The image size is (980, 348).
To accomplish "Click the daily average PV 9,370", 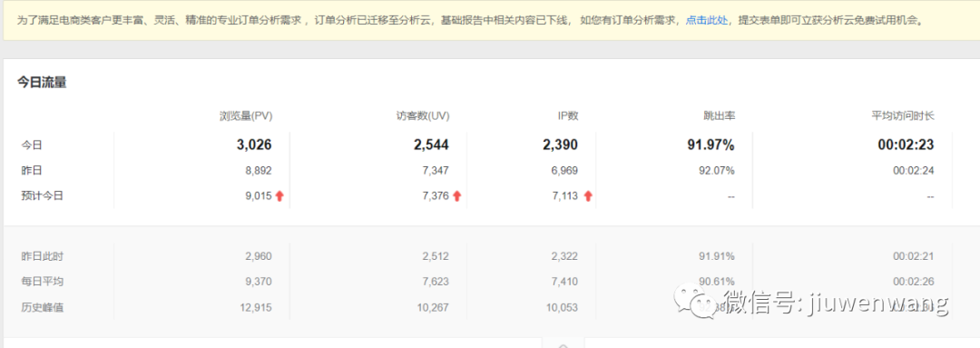I will coord(260,282).
